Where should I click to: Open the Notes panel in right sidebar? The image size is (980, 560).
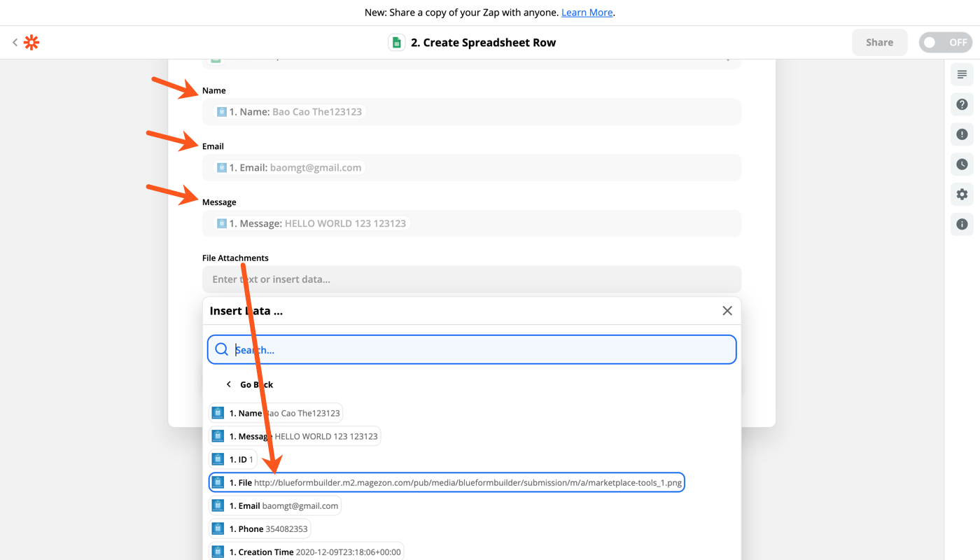point(961,74)
